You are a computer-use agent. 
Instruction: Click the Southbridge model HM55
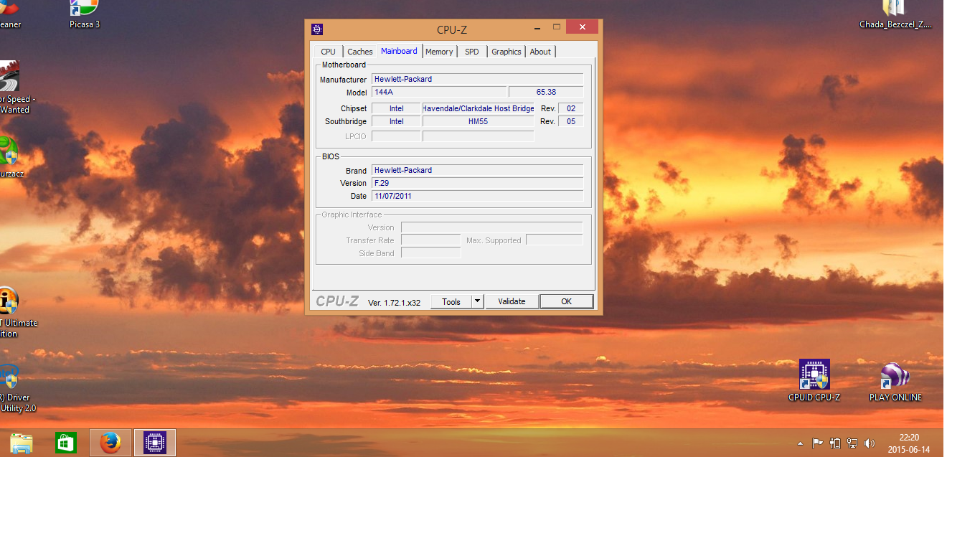tap(479, 121)
